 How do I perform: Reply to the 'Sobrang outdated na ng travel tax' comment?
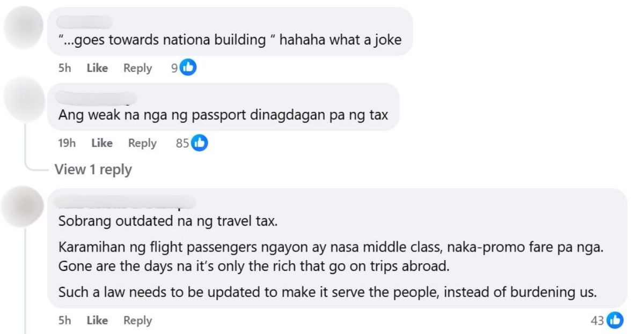(x=137, y=321)
